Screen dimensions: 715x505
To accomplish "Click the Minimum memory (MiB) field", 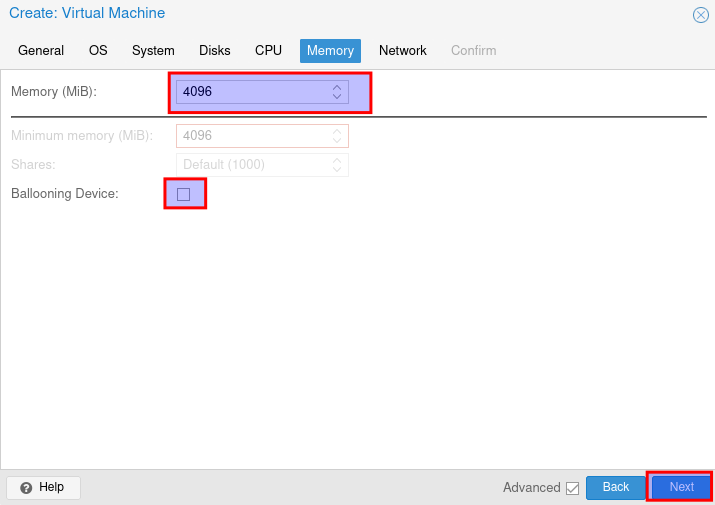I will [x=252, y=136].
